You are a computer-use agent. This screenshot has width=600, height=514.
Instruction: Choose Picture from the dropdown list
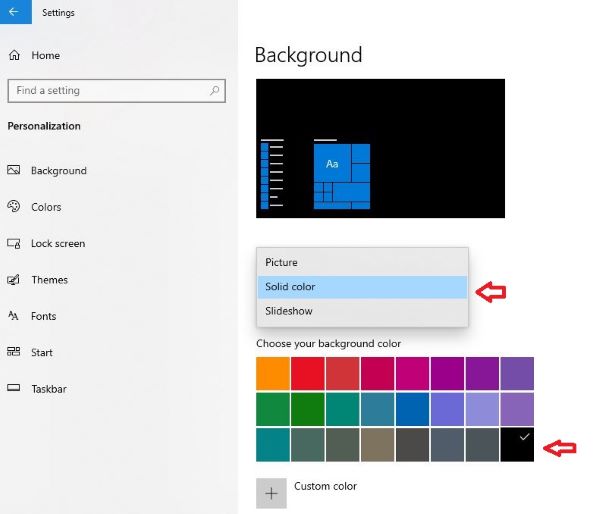coord(362,262)
